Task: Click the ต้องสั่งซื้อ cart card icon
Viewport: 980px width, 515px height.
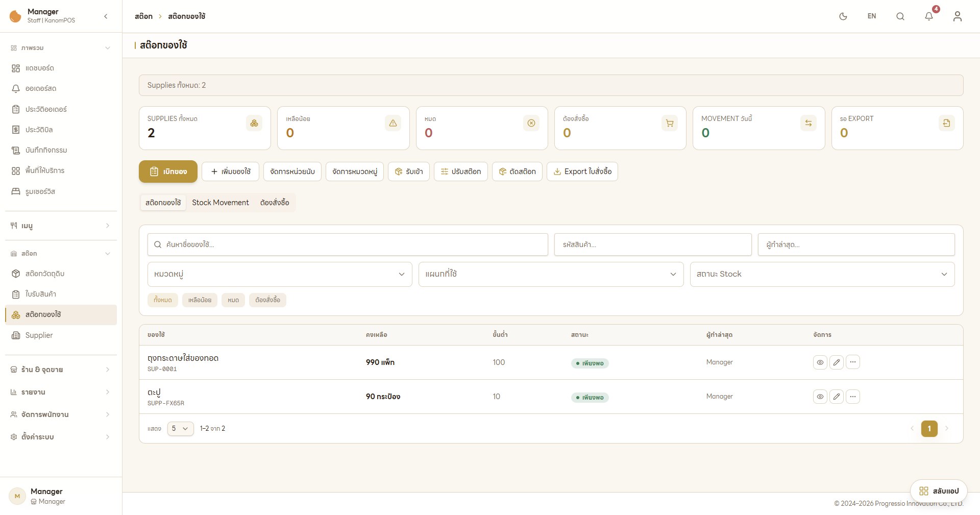Action: click(670, 123)
